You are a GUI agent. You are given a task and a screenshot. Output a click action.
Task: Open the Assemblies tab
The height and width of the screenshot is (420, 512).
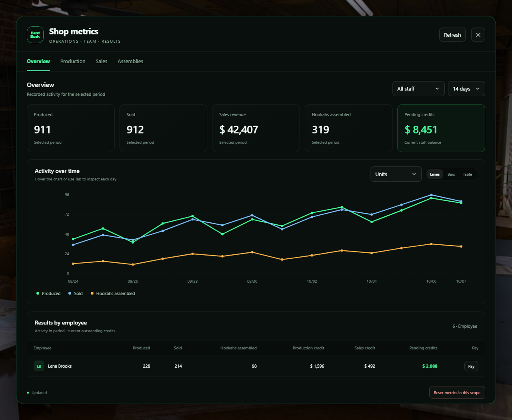coord(130,61)
